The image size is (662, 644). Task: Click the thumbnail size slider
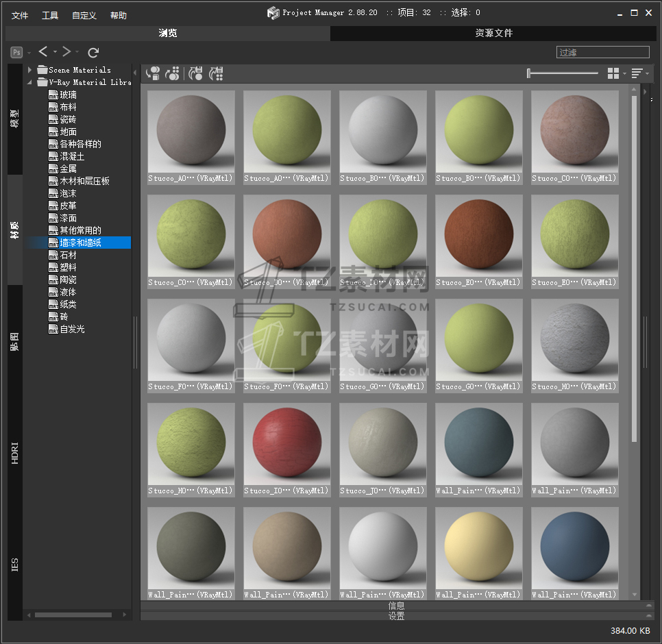562,73
